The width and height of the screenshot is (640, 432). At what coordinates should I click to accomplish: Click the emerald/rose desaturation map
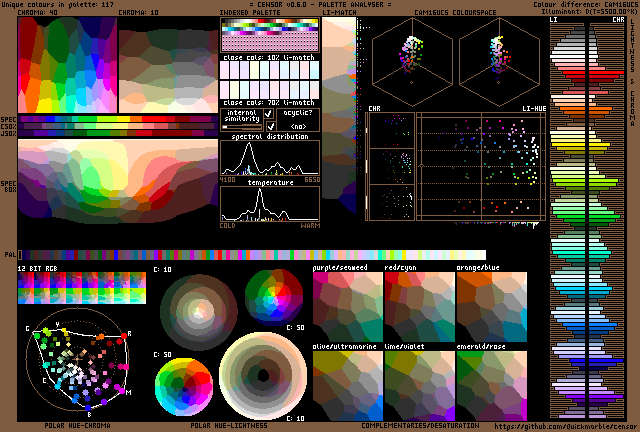(x=492, y=386)
